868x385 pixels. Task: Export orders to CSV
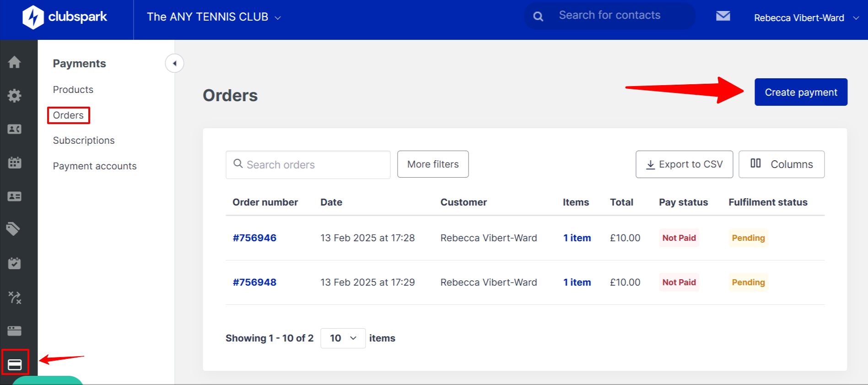[x=684, y=164]
